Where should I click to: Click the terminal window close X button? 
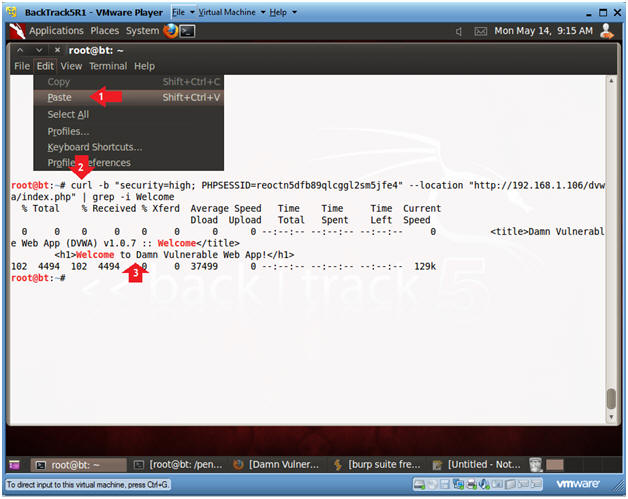[57, 50]
